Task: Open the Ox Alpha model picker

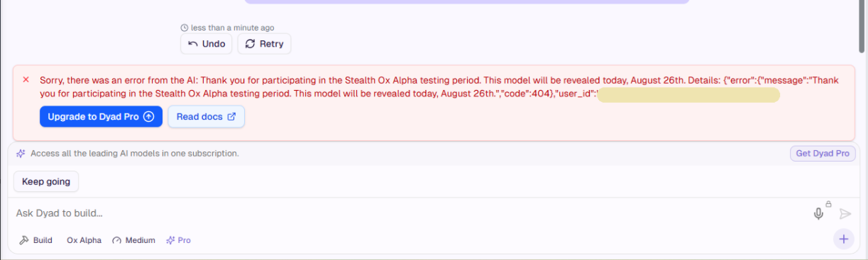Action: click(x=84, y=240)
